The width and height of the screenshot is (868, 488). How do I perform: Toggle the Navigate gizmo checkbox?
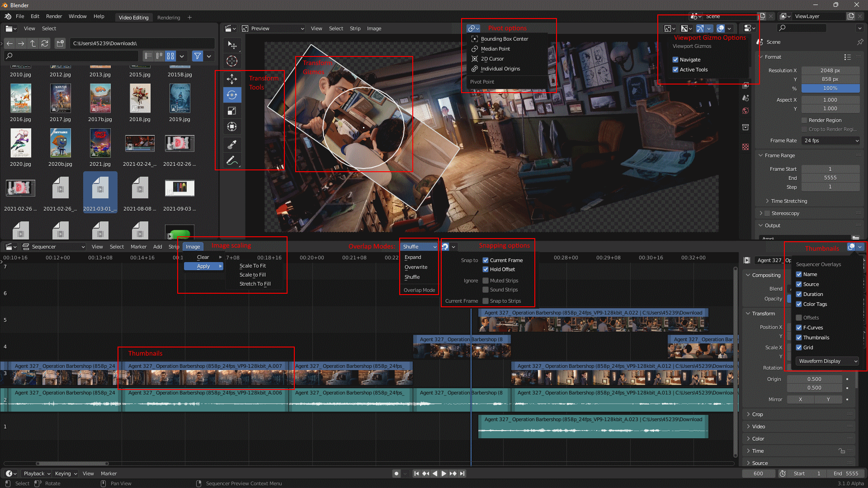(675, 60)
